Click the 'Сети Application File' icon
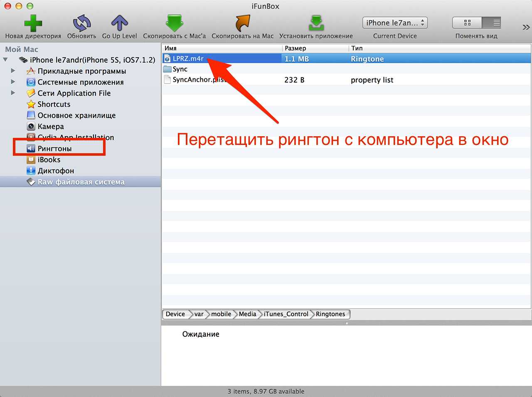Image resolution: width=532 pixels, height=397 pixels. (x=31, y=93)
